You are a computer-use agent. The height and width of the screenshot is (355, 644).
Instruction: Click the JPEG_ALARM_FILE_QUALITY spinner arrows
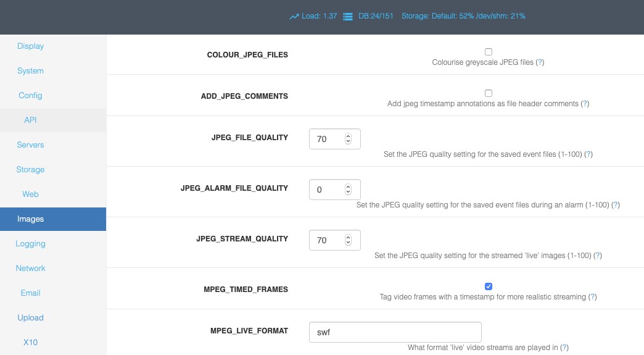tap(349, 190)
